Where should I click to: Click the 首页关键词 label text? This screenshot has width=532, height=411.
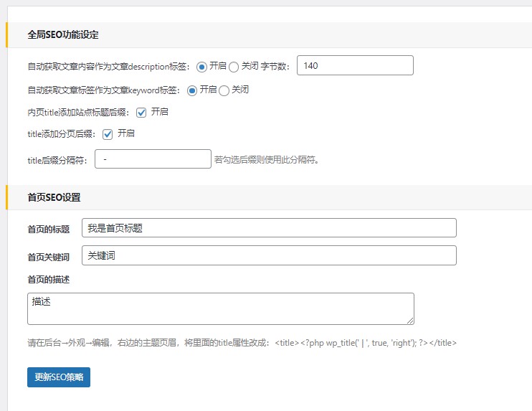[48, 256]
